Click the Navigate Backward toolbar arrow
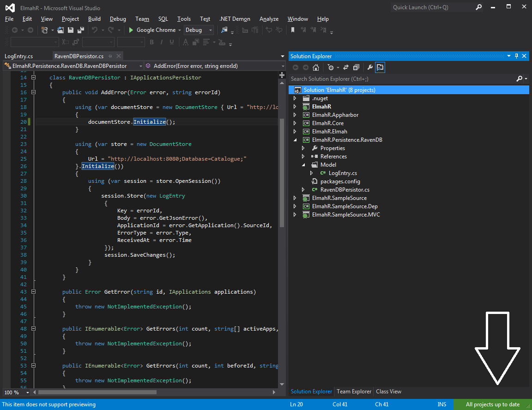This screenshot has width=532, height=410. pos(15,30)
